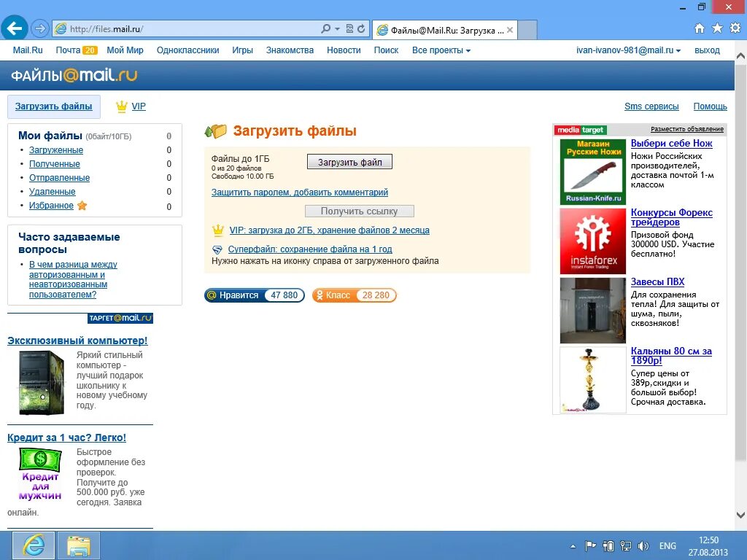Viewport: 747px width, 560px height.
Task: Click the Файлы@mail.ru logo
Action: coord(74,75)
